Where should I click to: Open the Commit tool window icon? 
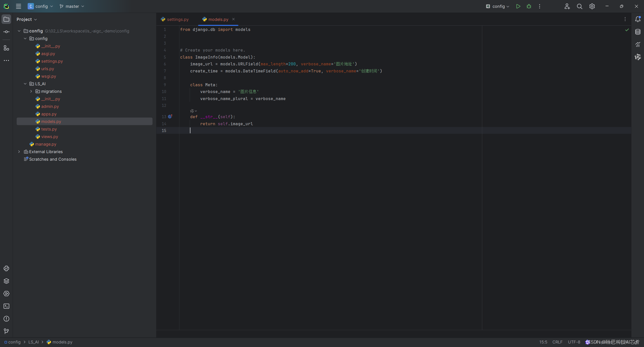[6, 32]
